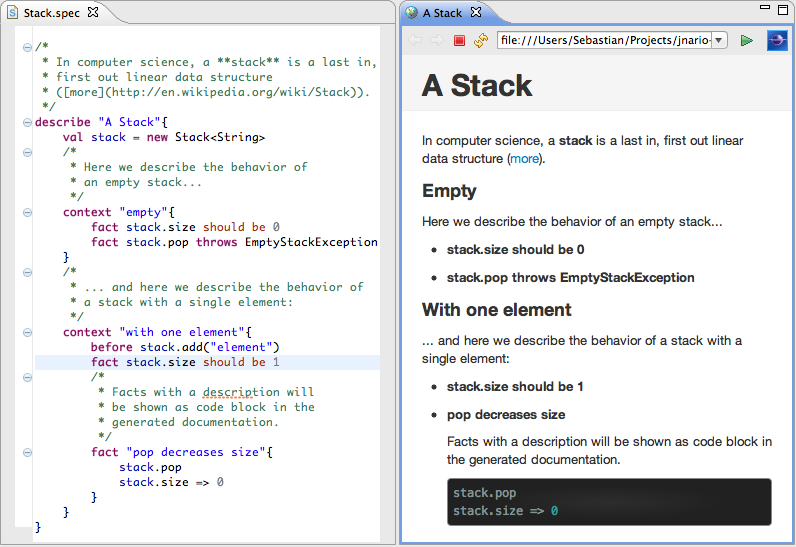Click the dark code block in generated documentation
The width and height of the screenshot is (796, 547).
609,502
